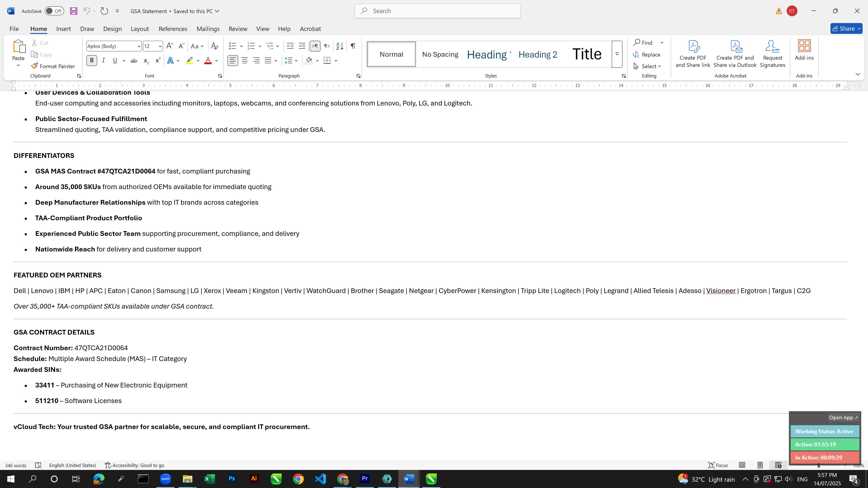Apply strikethrough formatting
The image size is (868, 488).
pyautogui.click(x=134, y=61)
